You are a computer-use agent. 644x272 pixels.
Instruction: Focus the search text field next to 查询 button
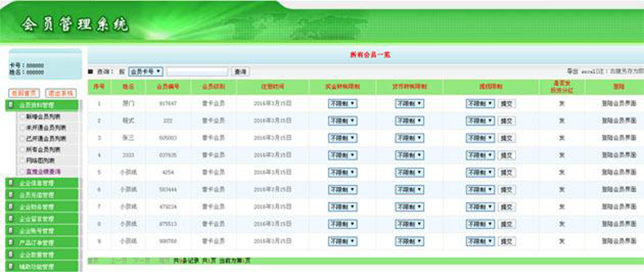tap(197, 72)
